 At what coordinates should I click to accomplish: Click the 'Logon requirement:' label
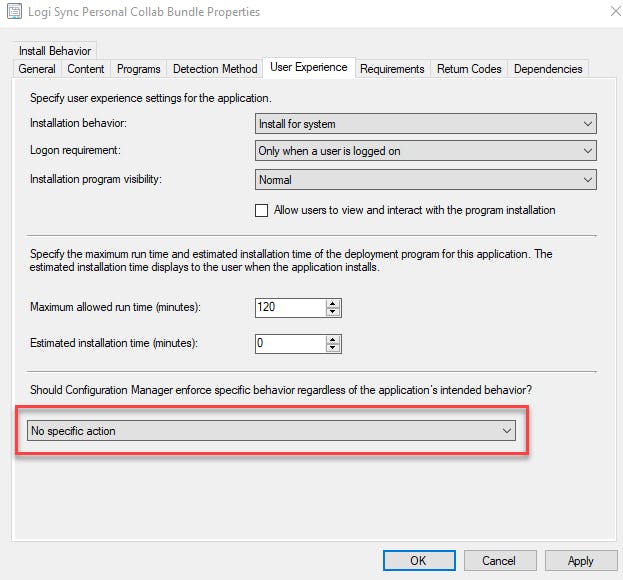pos(75,150)
